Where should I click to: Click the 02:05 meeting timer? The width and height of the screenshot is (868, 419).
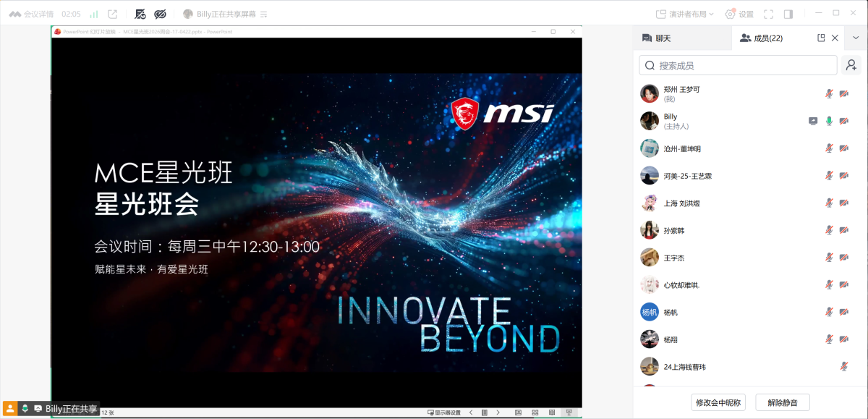(x=71, y=14)
